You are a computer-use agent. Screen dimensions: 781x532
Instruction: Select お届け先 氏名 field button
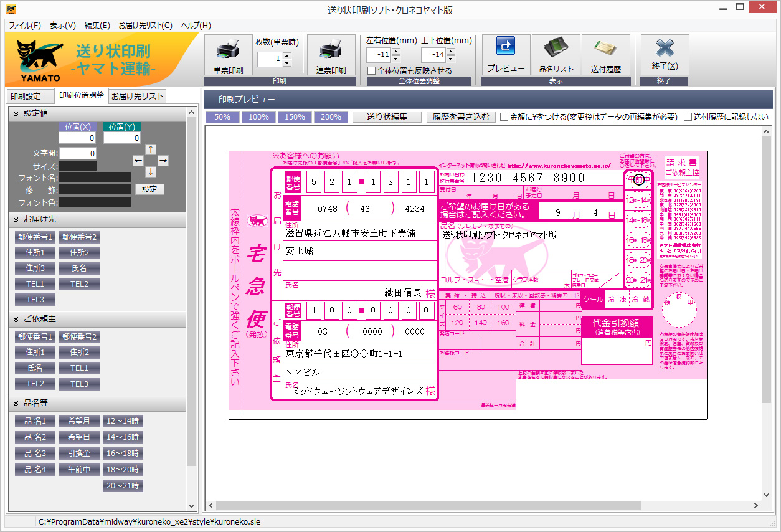pyautogui.click(x=79, y=268)
